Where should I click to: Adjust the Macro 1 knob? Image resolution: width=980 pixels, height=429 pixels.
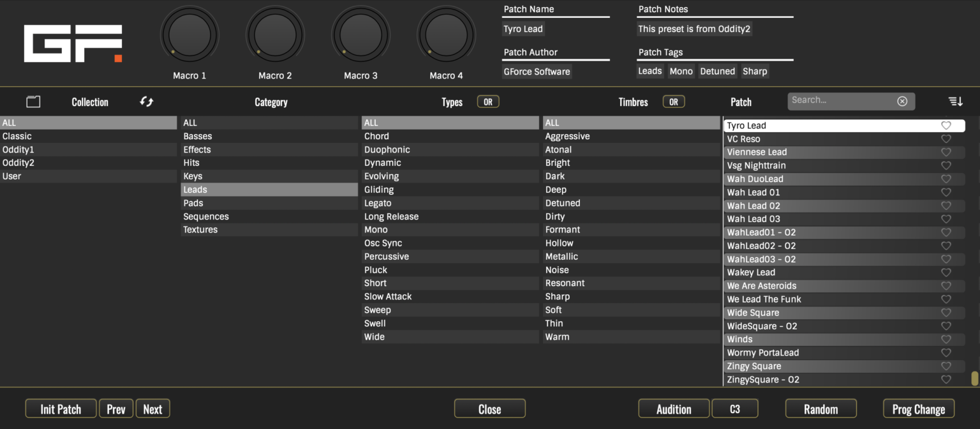coord(189,34)
